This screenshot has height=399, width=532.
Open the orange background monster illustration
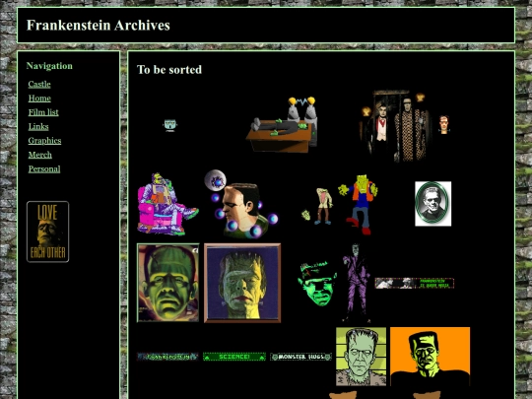pyautogui.click(x=431, y=357)
